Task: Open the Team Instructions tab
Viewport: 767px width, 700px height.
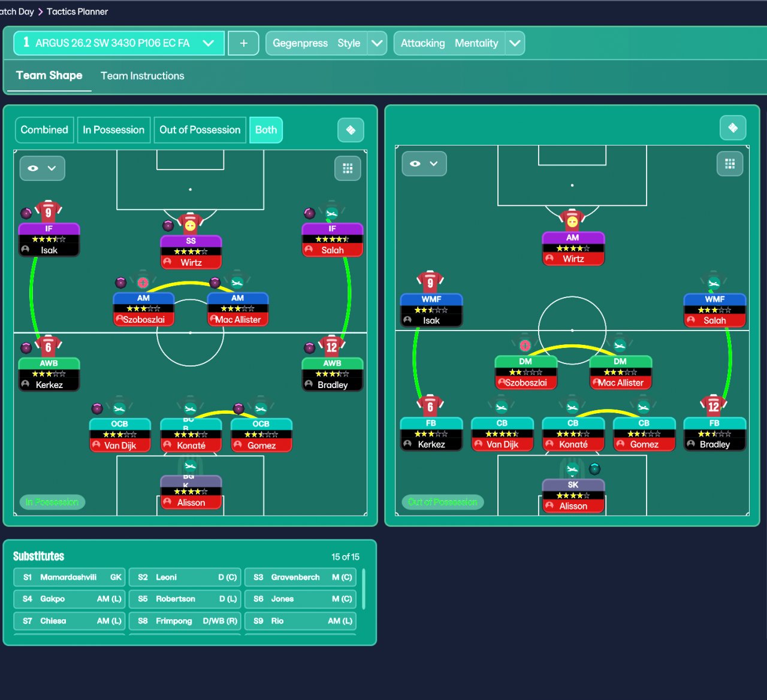Action: [x=143, y=76]
